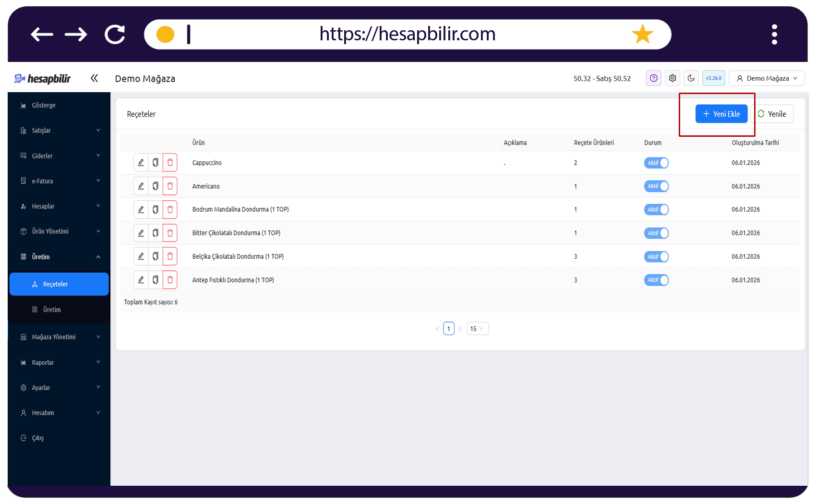Open the help question mark icon
Screen dimensions: 816x504
(x=654, y=78)
